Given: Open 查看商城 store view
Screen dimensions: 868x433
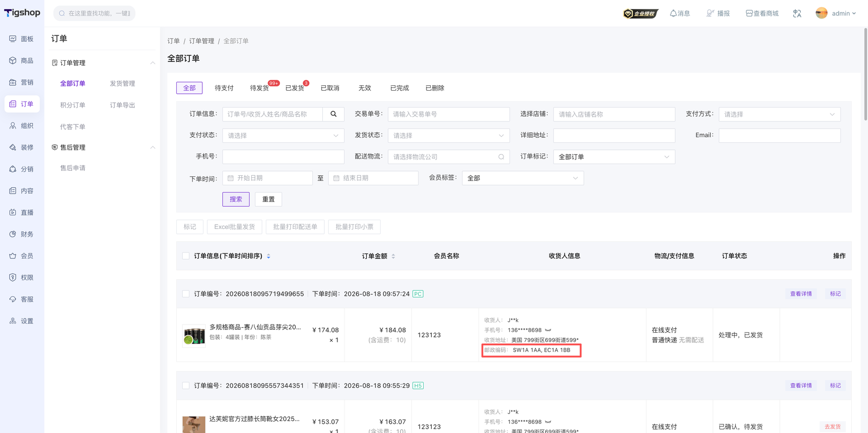Looking at the screenshot, I should coord(762,14).
